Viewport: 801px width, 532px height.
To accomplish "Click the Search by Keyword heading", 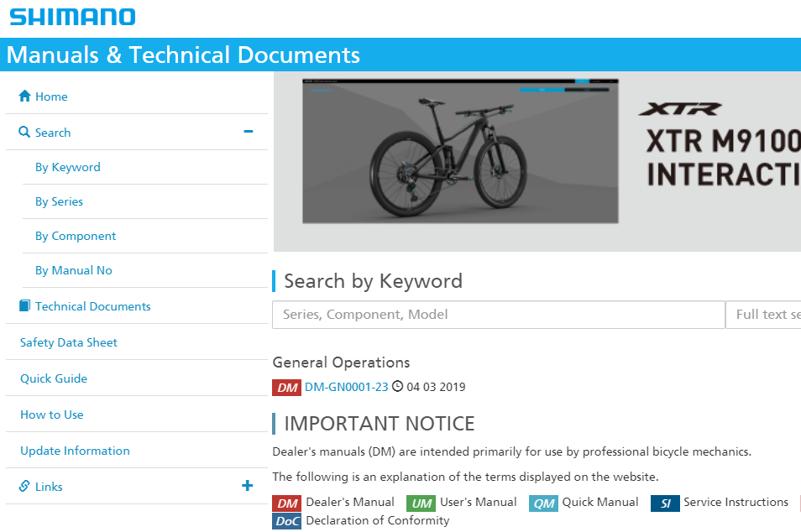I will click(x=373, y=281).
